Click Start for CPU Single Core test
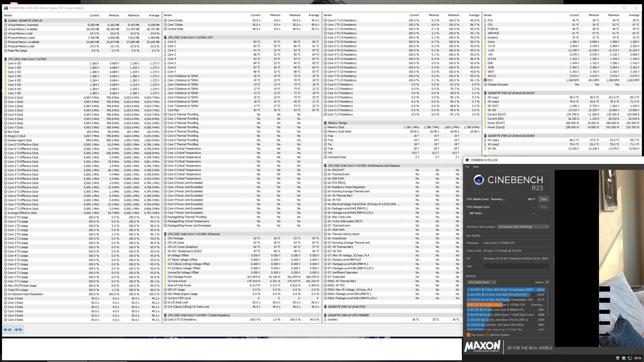644x362 pixels. 543,207
